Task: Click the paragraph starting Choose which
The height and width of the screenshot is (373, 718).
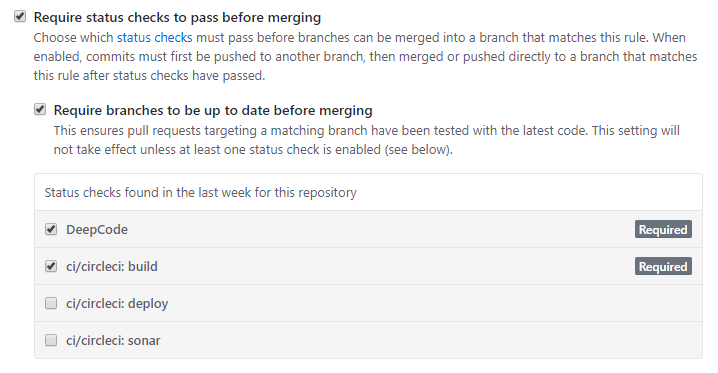Action: (x=365, y=56)
